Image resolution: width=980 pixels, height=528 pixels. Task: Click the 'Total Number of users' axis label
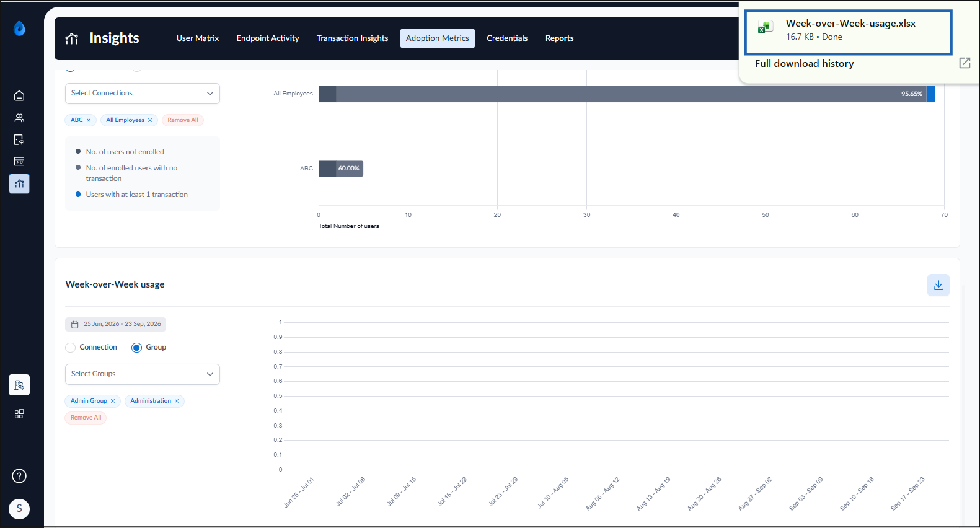349,226
